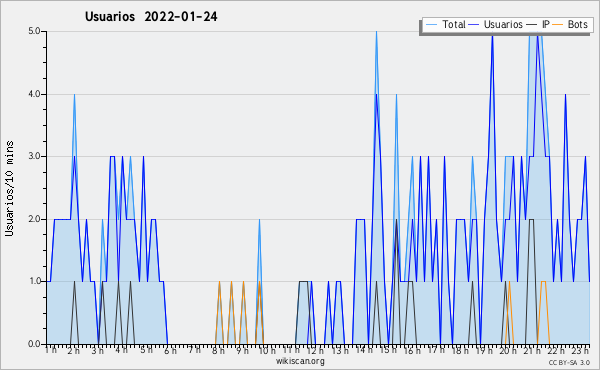
Task: Click the y-axis label 'Usuarios/10 mins'
Action: tap(9, 188)
